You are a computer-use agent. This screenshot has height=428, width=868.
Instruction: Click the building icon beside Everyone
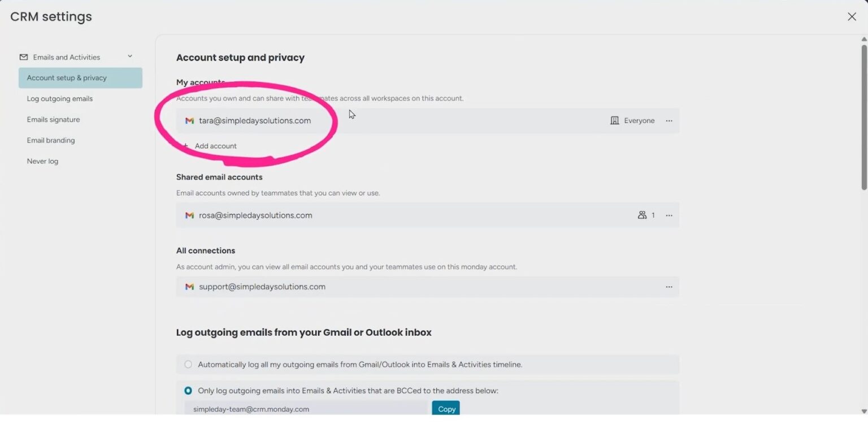615,120
